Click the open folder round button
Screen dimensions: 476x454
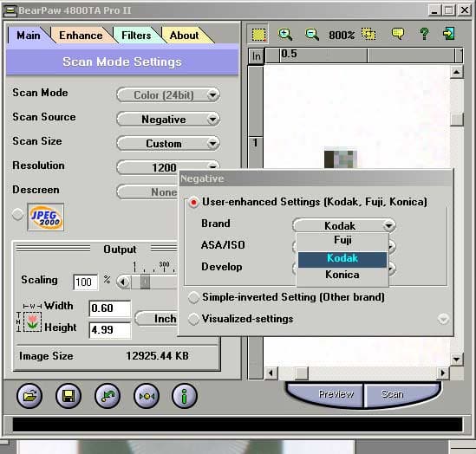coord(29,396)
